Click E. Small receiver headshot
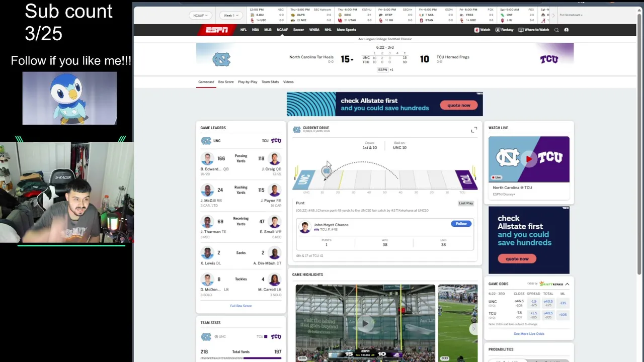644x362 pixels. (x=274, y=222)
